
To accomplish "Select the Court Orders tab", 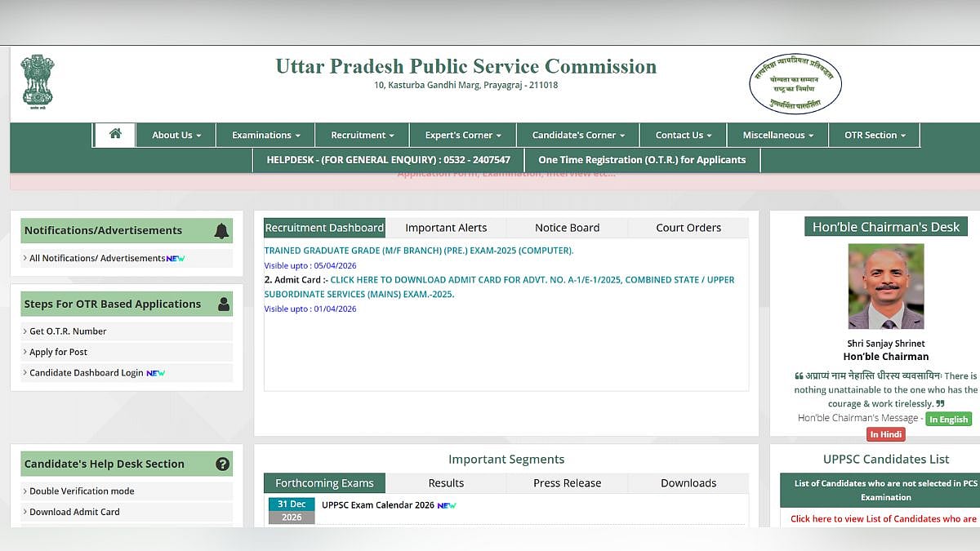I will [x=688, y=228].
